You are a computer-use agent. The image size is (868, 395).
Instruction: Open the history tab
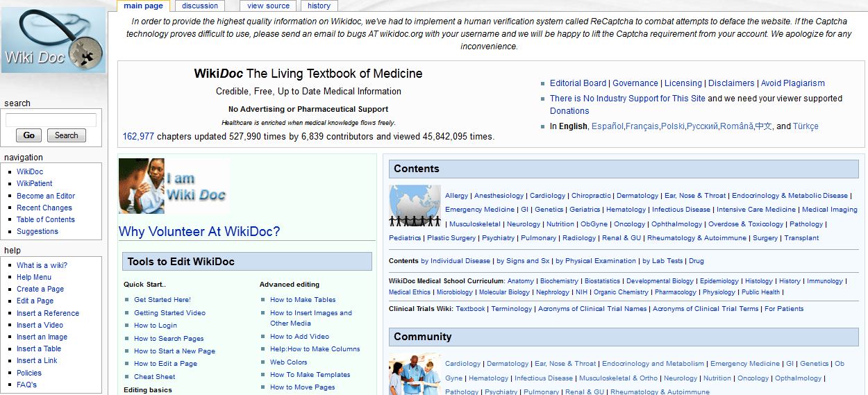(x=319, y=6)
